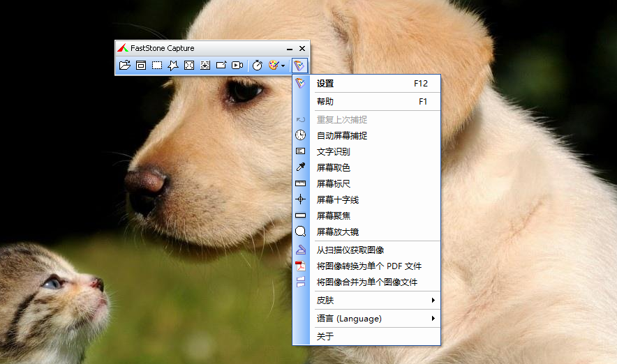617x364 pixels.
Task: Select Capture Scrolling Window tool
Action: pyautogui.click(x=205, y=66)
